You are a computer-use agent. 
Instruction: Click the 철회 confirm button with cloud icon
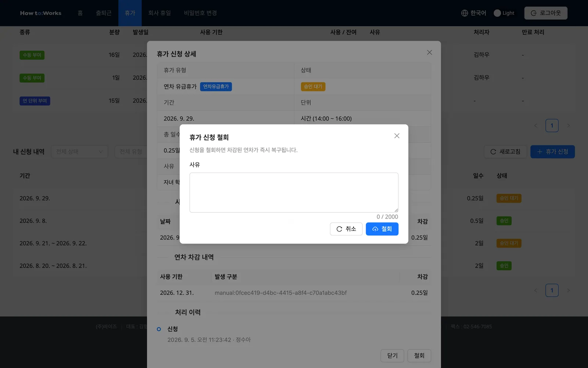pyautogui.click(x=382, y=229)
